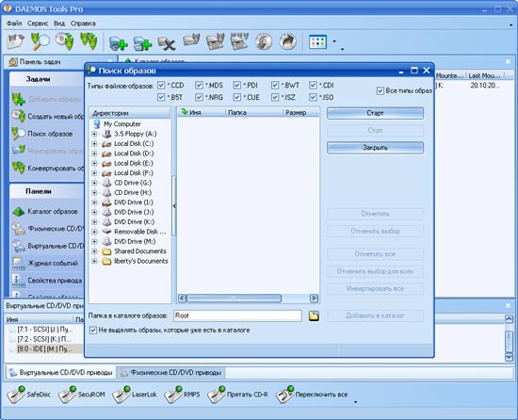Image resolution: width=518 pixels, height=420 pixels.
Task: Expand Local Disk (C:) tree node
Action: [94, 144]
